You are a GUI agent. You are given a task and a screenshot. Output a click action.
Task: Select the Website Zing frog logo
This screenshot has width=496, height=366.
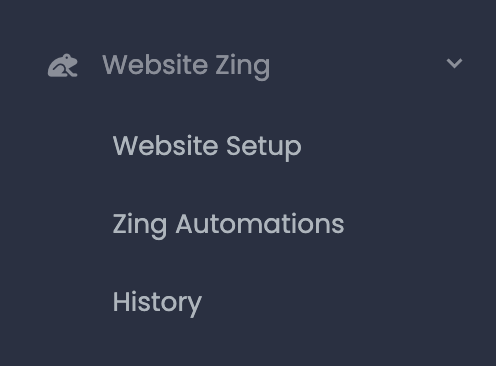(63, 65)
